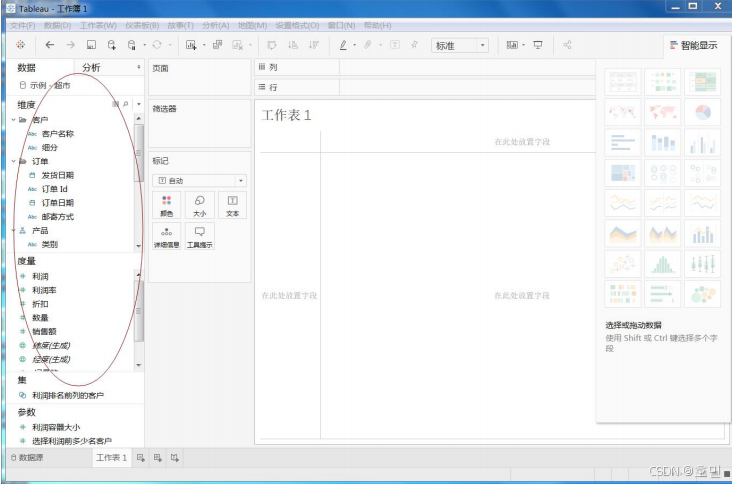This screenshot has width=732, height=484.
Task: Collapse the 客户 folder
Action: pyautogui.click(x=14, y=120)
